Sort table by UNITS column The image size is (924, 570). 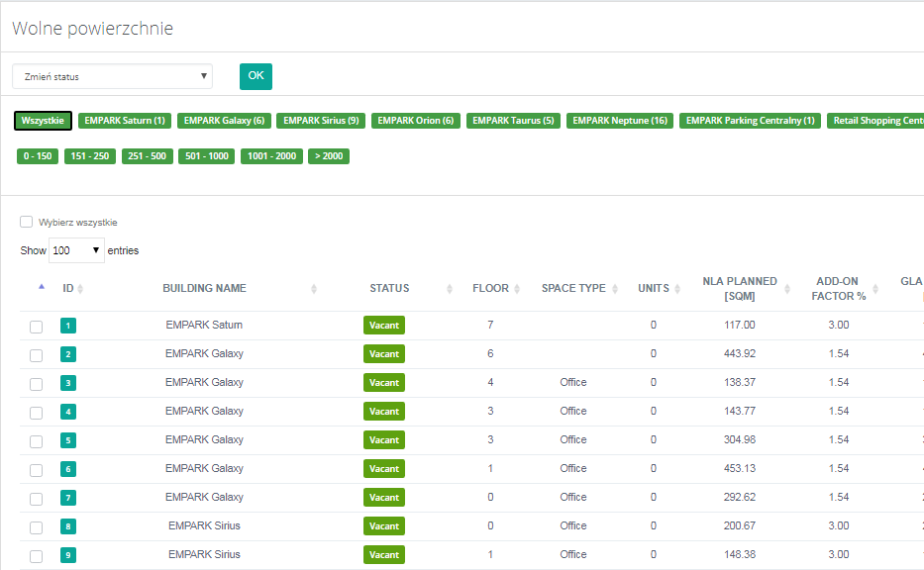(654, 289)
